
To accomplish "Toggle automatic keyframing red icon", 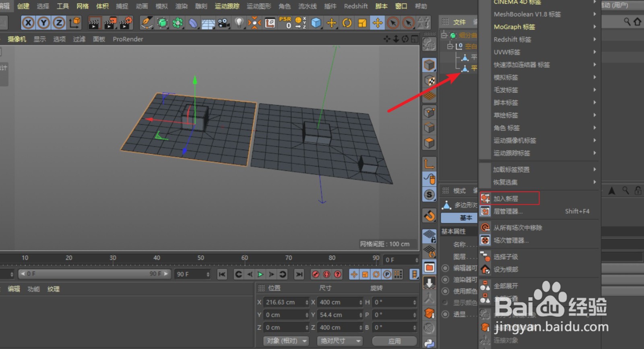I will 327,274.
